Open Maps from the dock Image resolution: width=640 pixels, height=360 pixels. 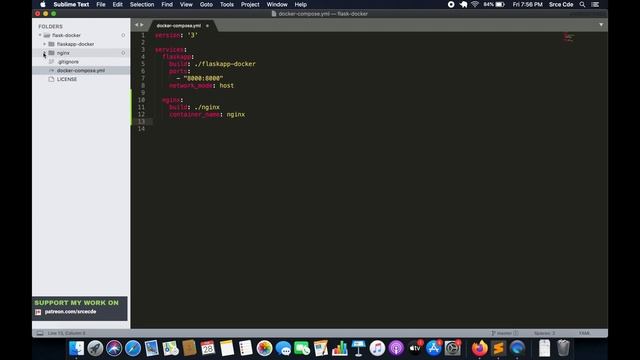[x=170, y=348]
